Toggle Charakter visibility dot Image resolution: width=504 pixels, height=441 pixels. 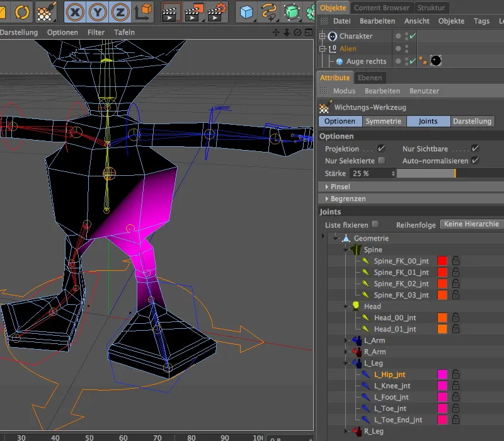click(398, 36)
